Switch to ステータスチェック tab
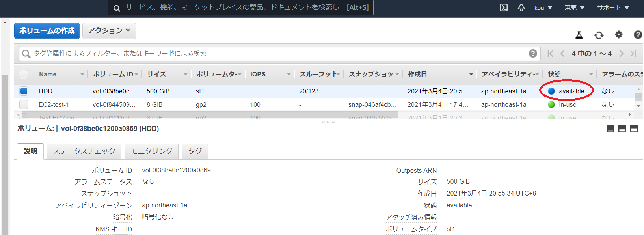Screen dimensions: 644x235 (x=84, y=151)
